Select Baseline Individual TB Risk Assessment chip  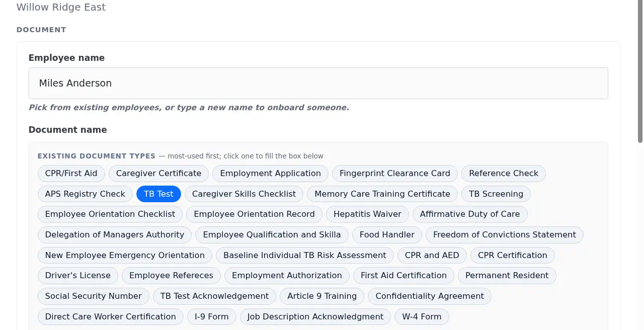[x=304, y=255]
